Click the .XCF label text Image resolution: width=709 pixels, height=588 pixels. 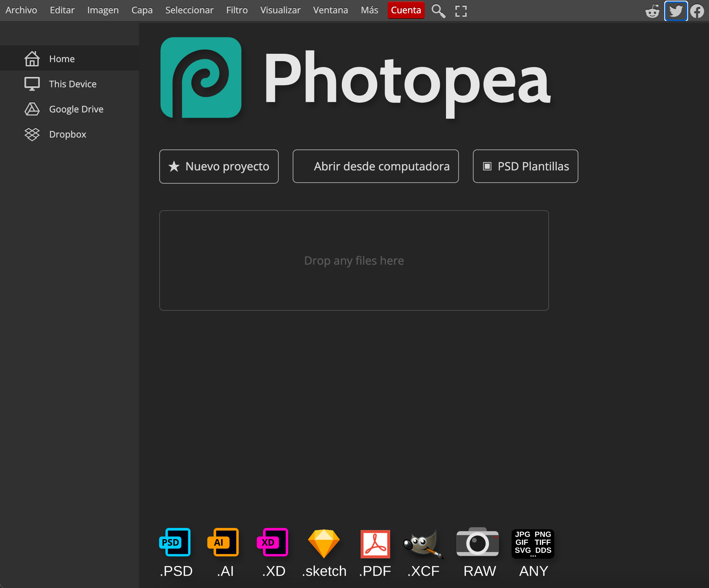pyautogui.click(x=424, y=571)
